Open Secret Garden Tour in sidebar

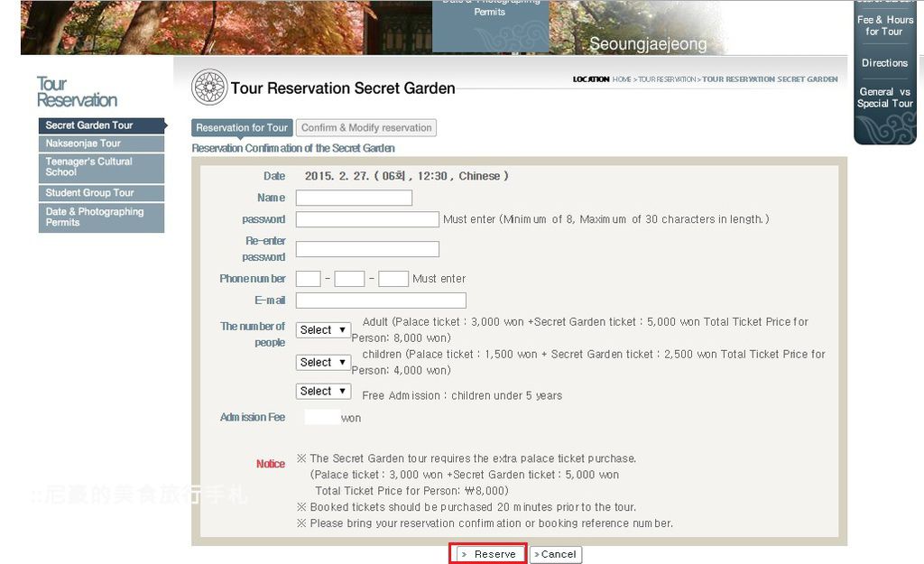(x=101, y=125)
